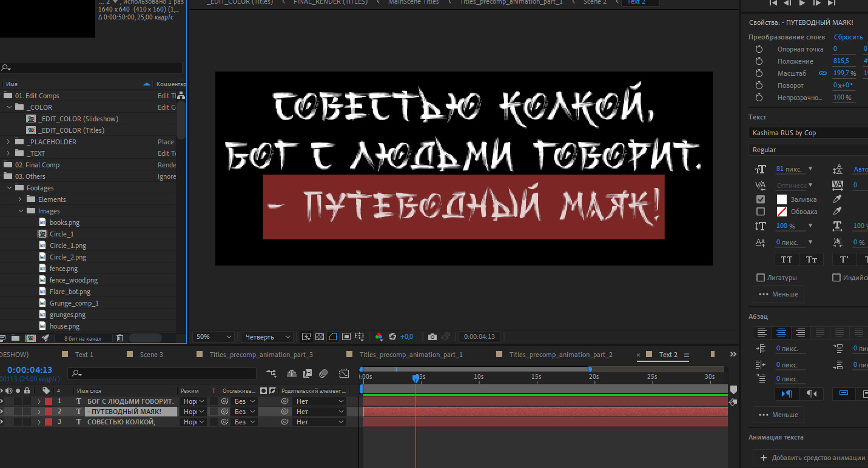Open the 50% zoom level dropdown
This screenshot has height=468, width=868.
pyautogui.click(x=214, y=336)
